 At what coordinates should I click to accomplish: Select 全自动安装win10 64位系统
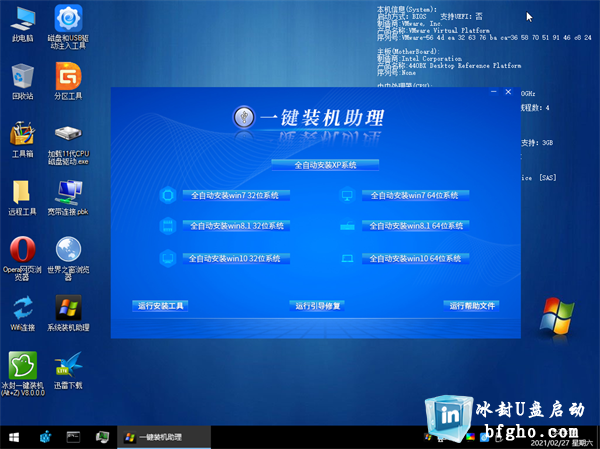(415, 259)
